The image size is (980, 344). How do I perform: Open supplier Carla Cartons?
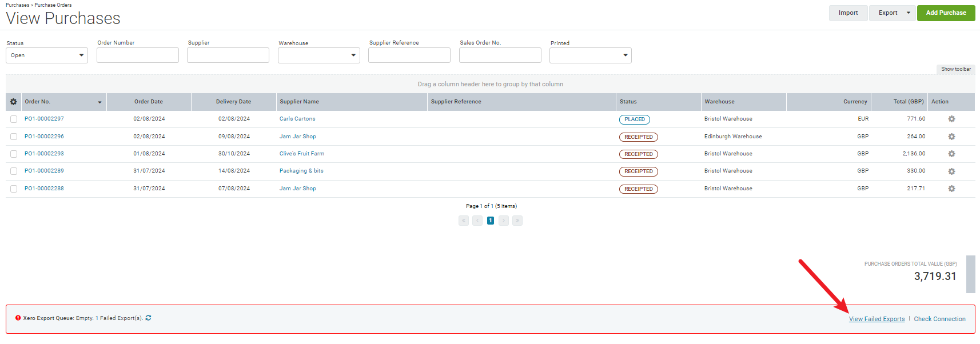point(297,119)
